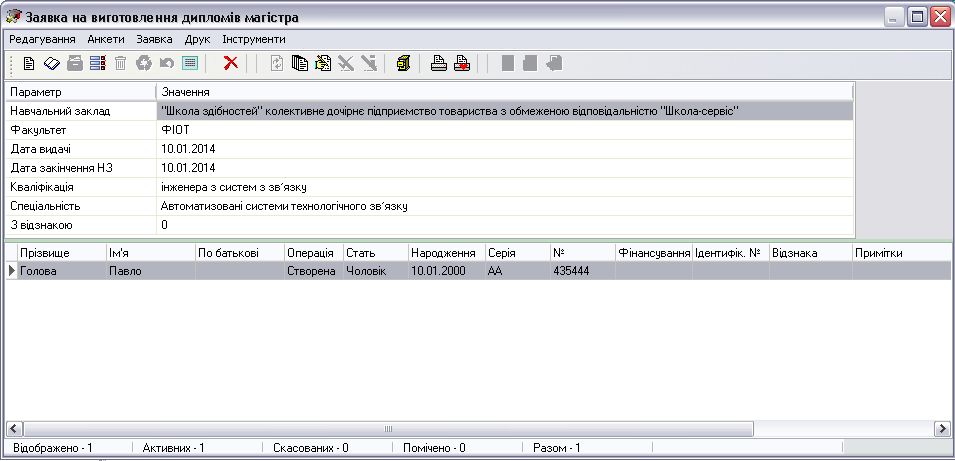Viewport: 955px width, 461px height.
Task: Click the double gray pages toolbar icon
Action: coord(530,63)
